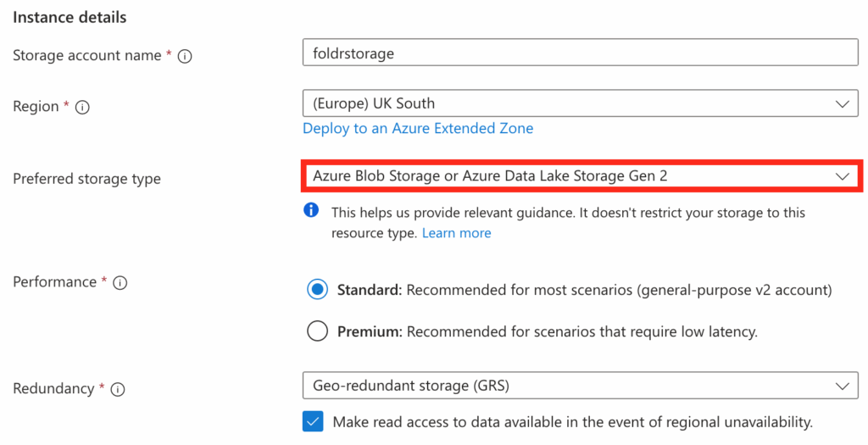Click Deploy to an Azure Extended Zone link
Screen dimensions: 868x445
coord(418,129)
